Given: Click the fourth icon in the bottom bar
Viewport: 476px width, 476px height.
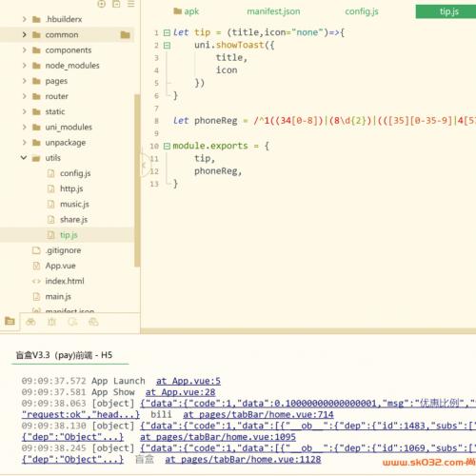Looking at the screenshot, I should 72,322.
